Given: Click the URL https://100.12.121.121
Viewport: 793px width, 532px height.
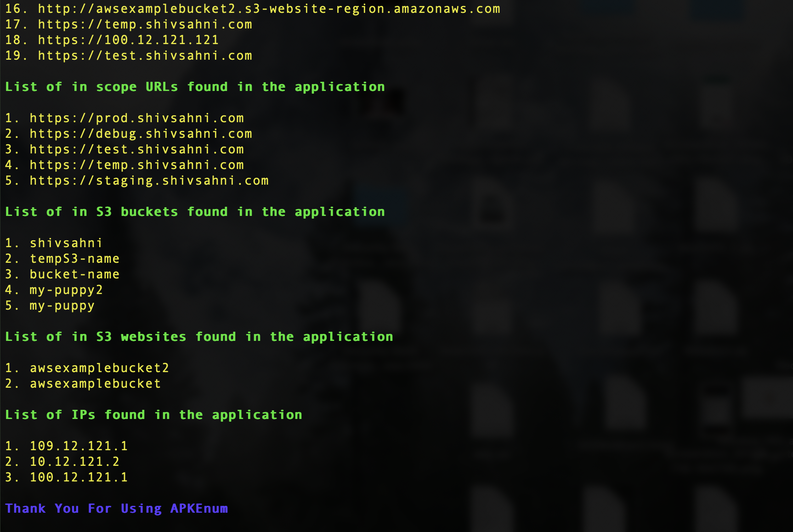Looking at the screenshot, I should point(128,40).
